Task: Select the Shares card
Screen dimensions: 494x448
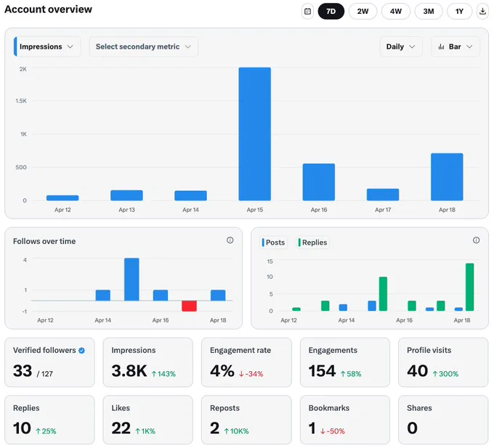Action: [443, 420]
